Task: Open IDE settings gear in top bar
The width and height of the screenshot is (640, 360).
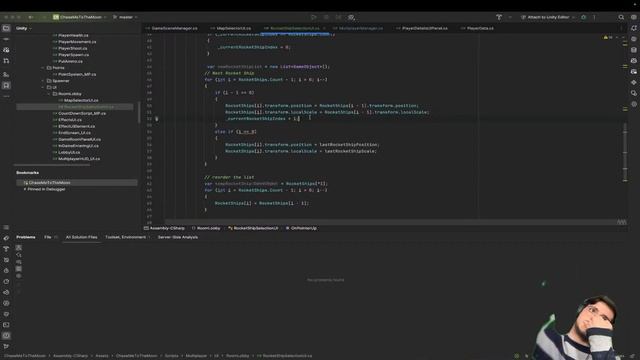Action: click(633, 17)
